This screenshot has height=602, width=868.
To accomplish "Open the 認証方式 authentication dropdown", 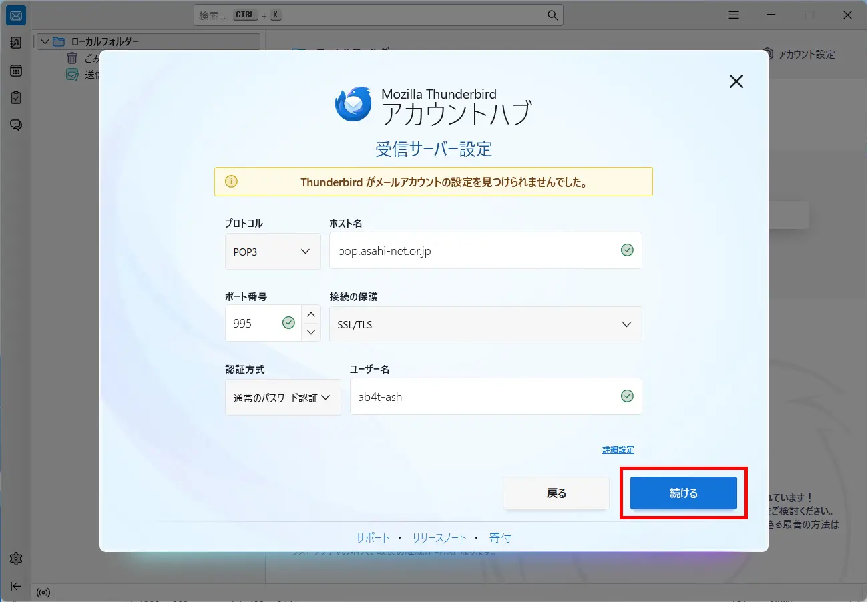I will pyautogui.click(x=282, y=397).
